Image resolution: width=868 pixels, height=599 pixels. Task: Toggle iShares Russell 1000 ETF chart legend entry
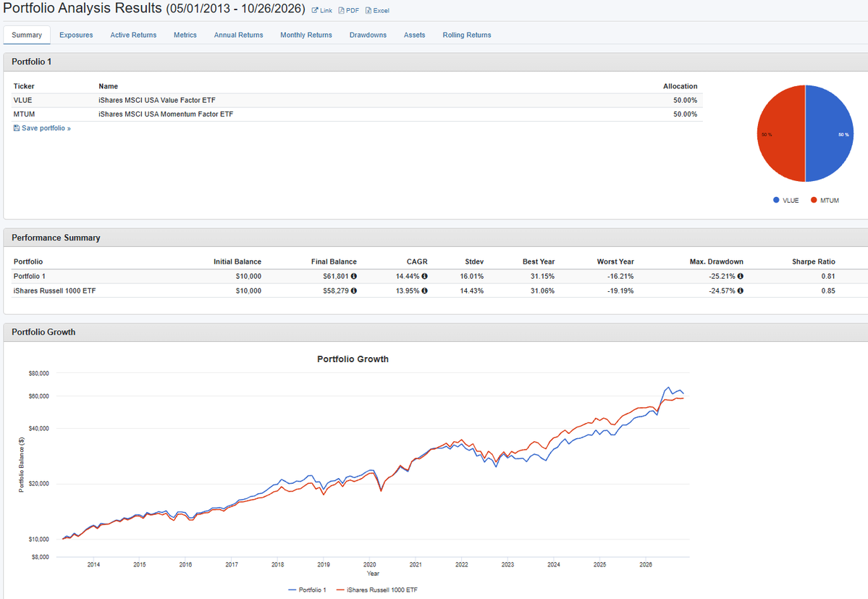[x=377, y=590]
